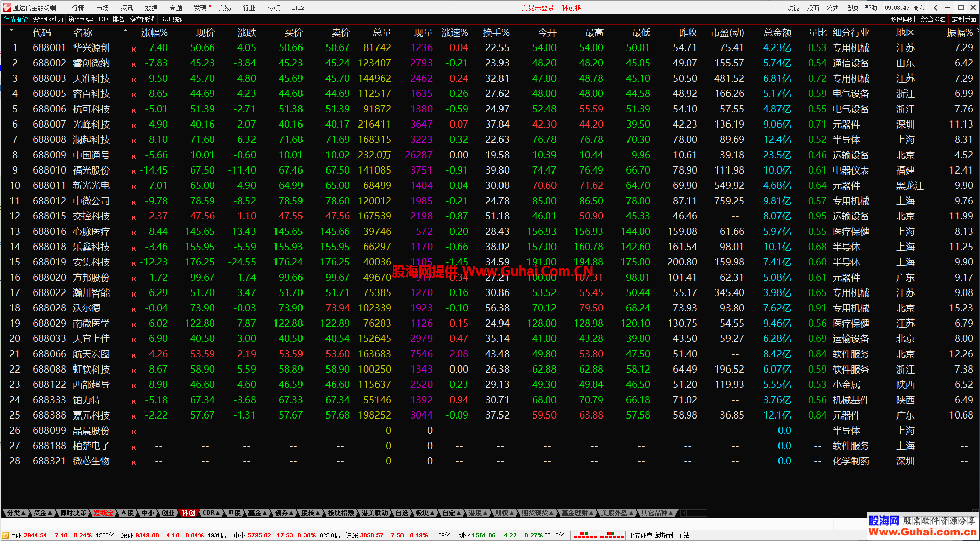Click the 09:08:49 周六 clock display
This screenshot has height=541, width=980.
pyautogui.click(x=905, y=8)
